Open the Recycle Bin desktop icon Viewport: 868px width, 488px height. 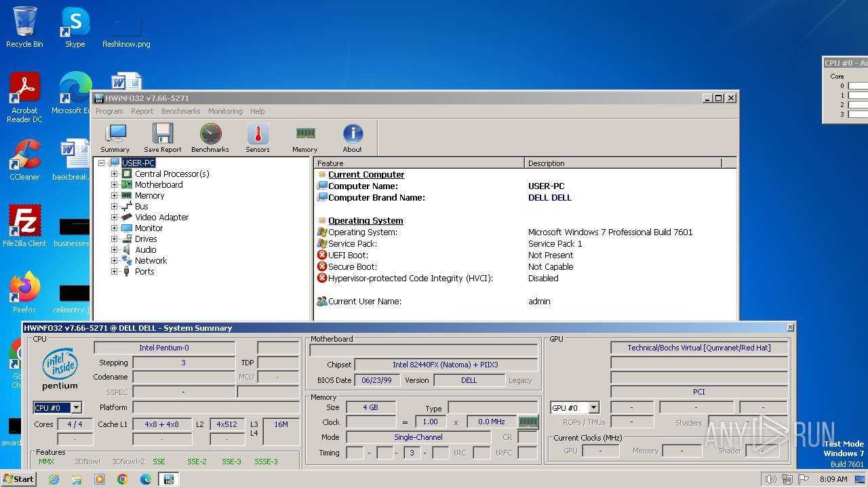point(24,27)
